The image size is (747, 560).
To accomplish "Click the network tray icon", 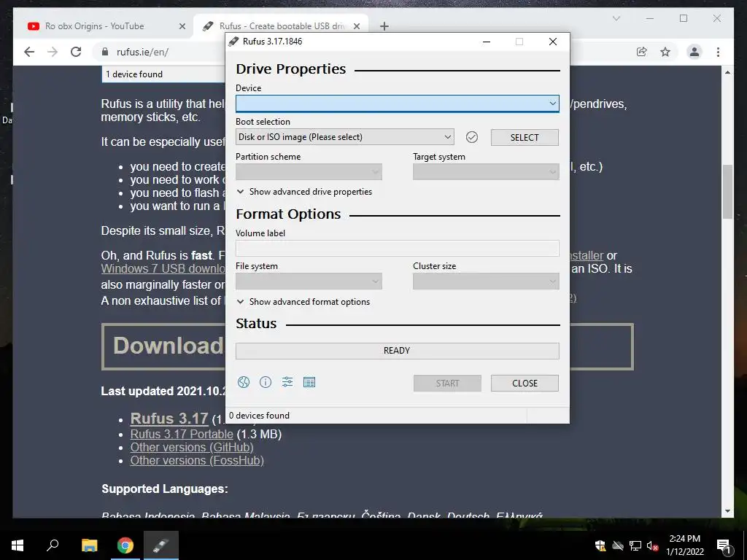I will coord(635,545).
